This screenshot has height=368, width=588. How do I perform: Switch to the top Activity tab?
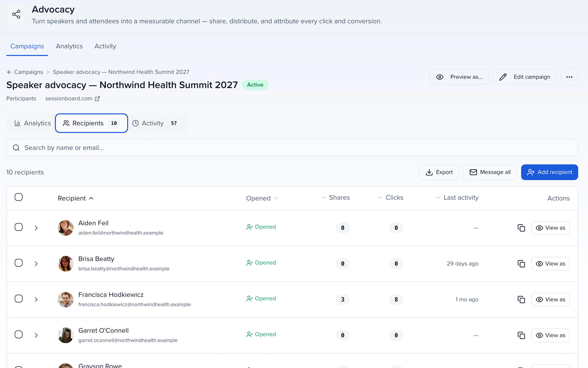point(105,46)
